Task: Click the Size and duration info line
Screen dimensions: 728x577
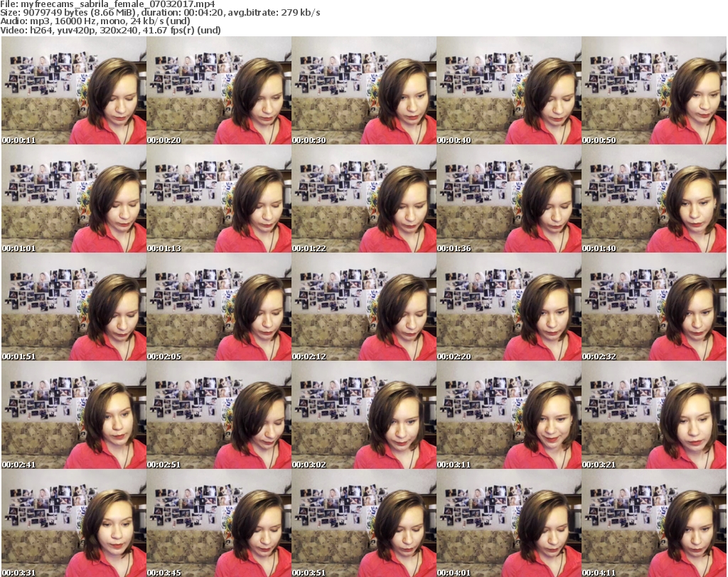Action: tap(160, 13)
